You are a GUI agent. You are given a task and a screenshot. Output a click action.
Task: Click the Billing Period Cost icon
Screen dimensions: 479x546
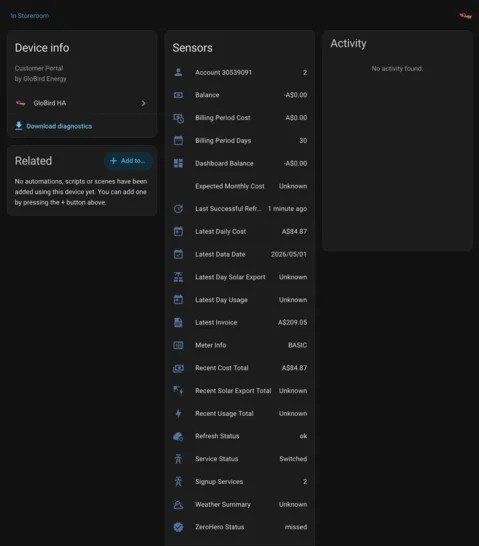click(178, 118)
